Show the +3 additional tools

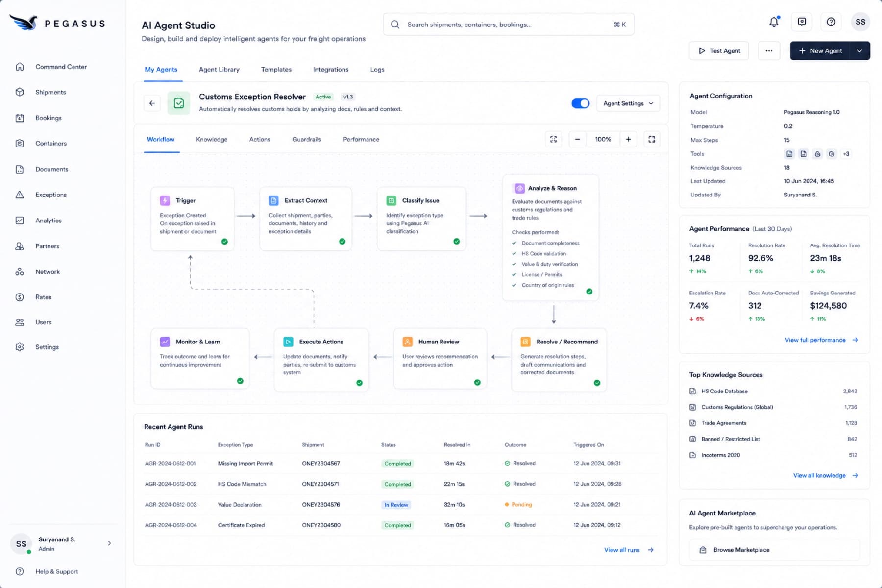point(846,154)
